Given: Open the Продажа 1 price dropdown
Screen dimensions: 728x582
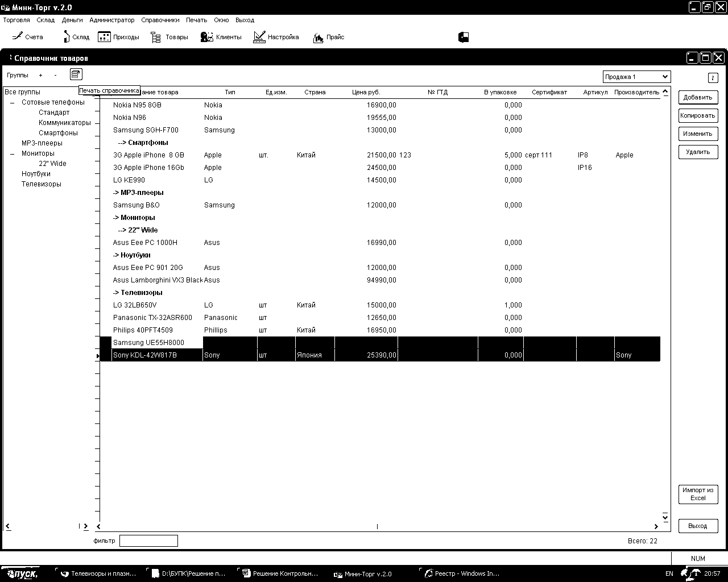Looking at the screenshot, I should (x=636, y=77).
